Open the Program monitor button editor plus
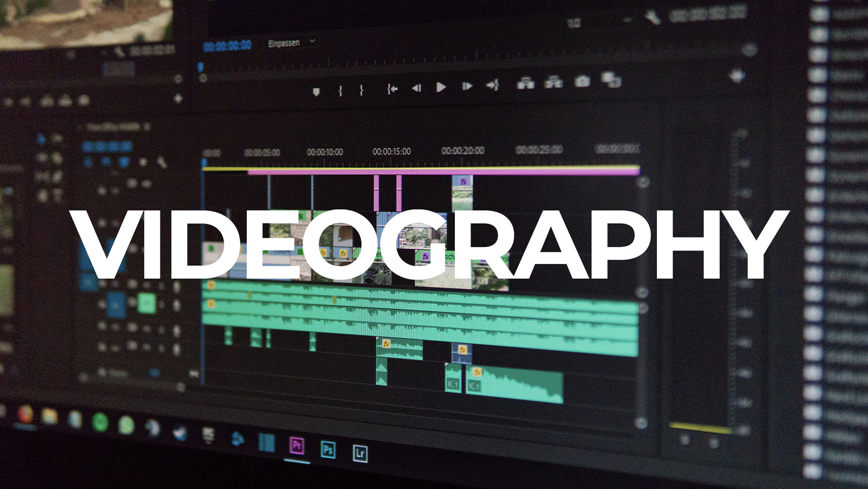This screenshot has height=489, width=868. [737, 76]
